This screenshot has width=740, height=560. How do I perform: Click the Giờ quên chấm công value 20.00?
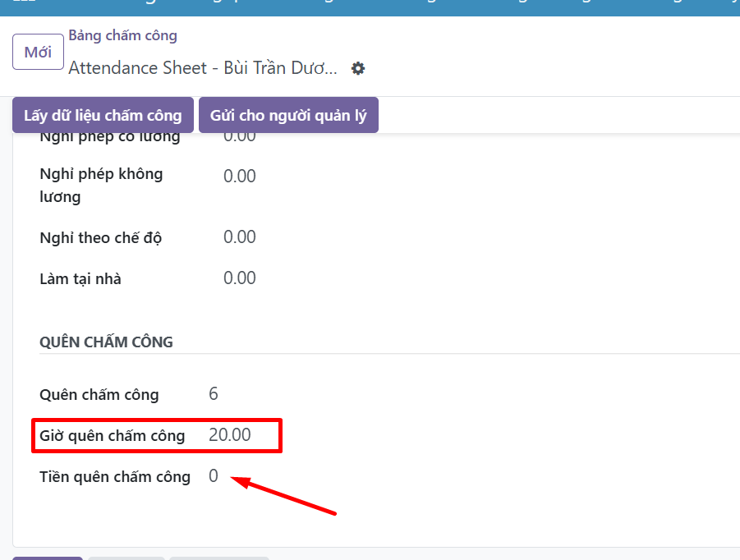230,435
